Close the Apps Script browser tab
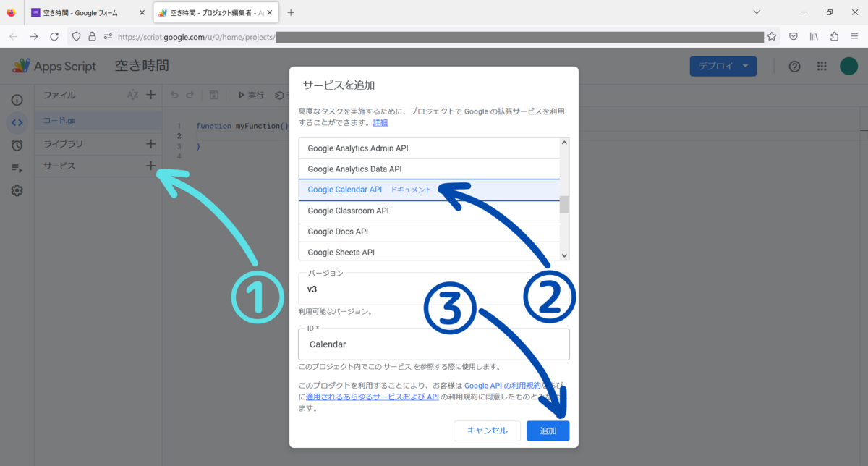The image size is (868, 466). point(270,12)
